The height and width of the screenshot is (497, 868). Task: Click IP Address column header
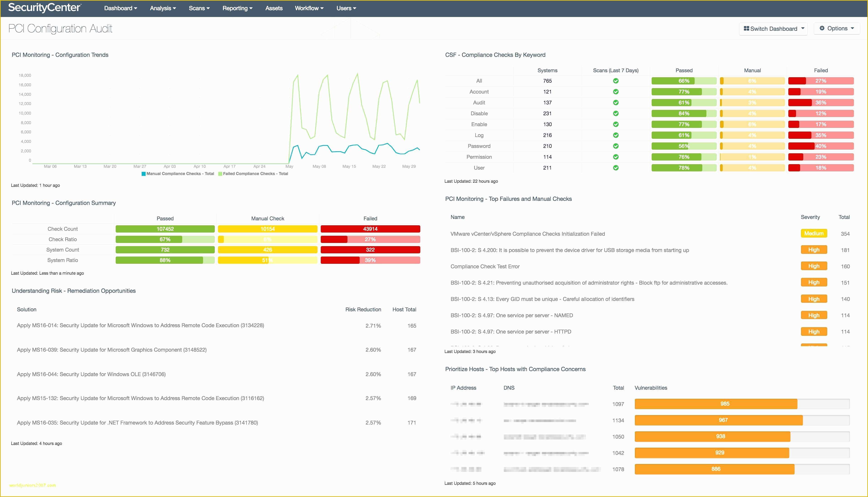(463, 388)
